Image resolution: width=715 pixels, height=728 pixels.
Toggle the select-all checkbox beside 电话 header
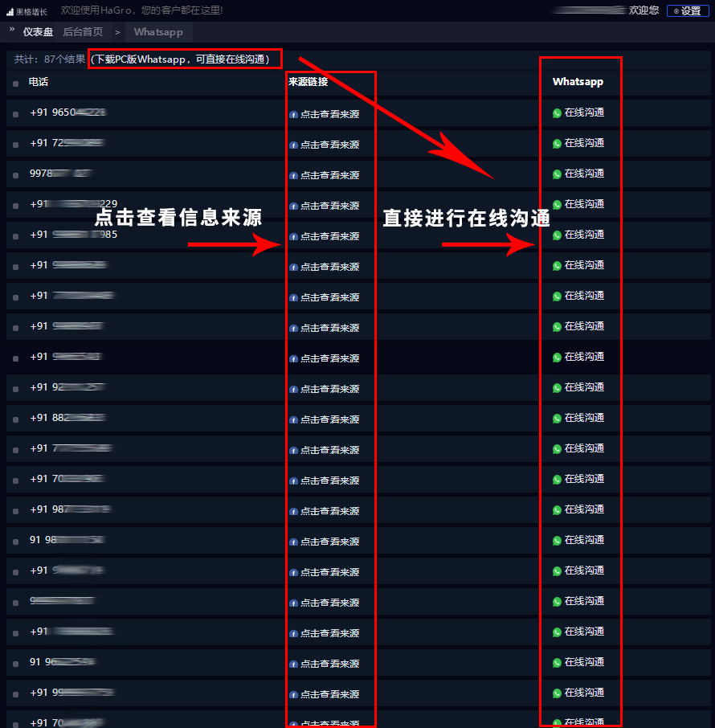pos(16,84)
